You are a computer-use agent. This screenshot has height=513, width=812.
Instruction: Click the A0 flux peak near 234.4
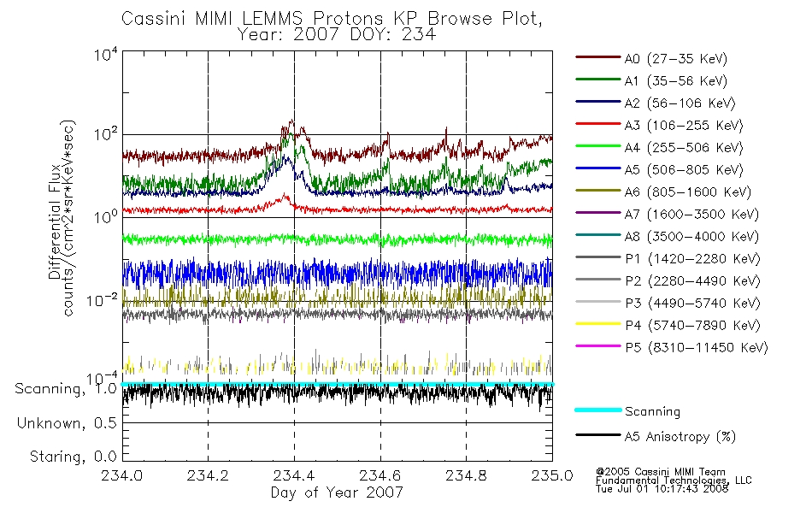(x=291, y=123)
